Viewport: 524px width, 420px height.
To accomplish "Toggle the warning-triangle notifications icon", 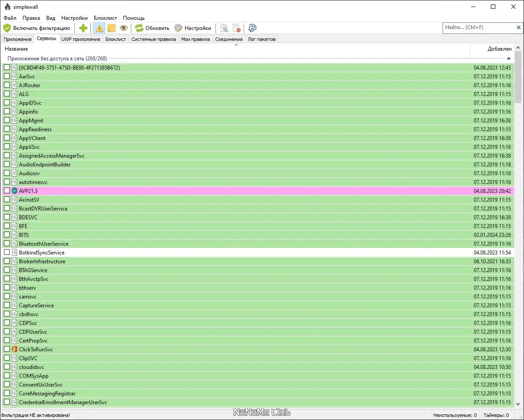I will pos(99,28).
